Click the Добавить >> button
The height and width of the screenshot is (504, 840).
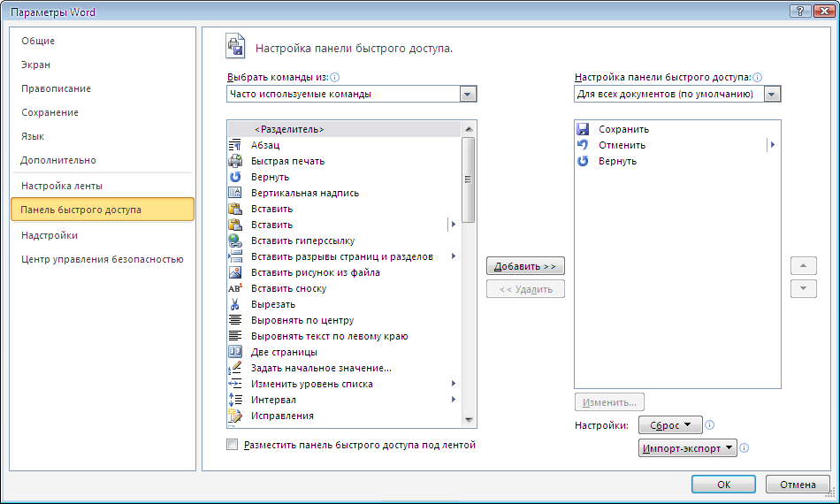click(525, 266)
